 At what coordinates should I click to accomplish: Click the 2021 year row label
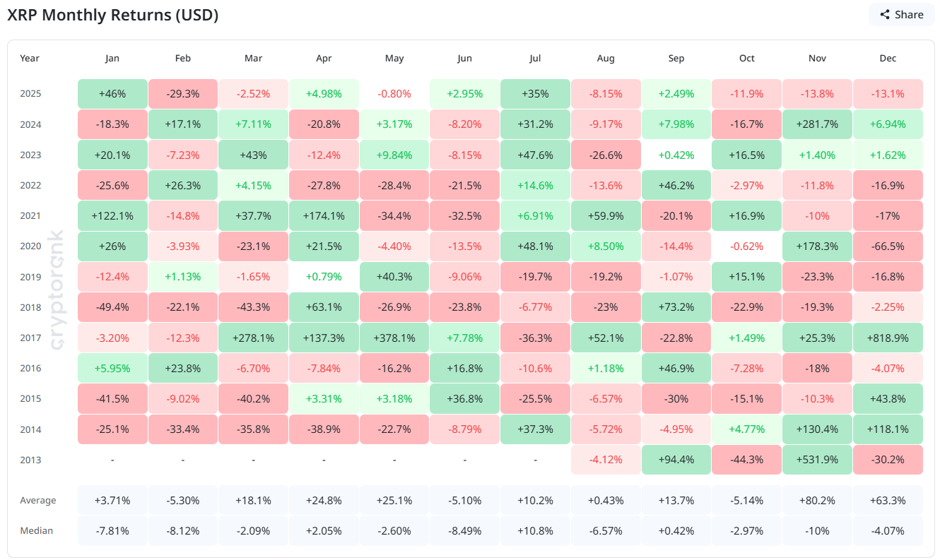point(30,215)
